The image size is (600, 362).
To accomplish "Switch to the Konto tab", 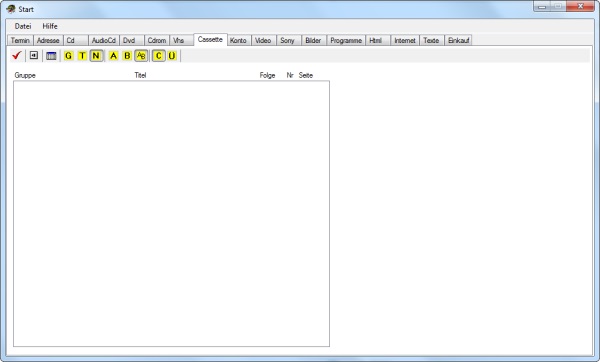I will [x=239, y=40].
